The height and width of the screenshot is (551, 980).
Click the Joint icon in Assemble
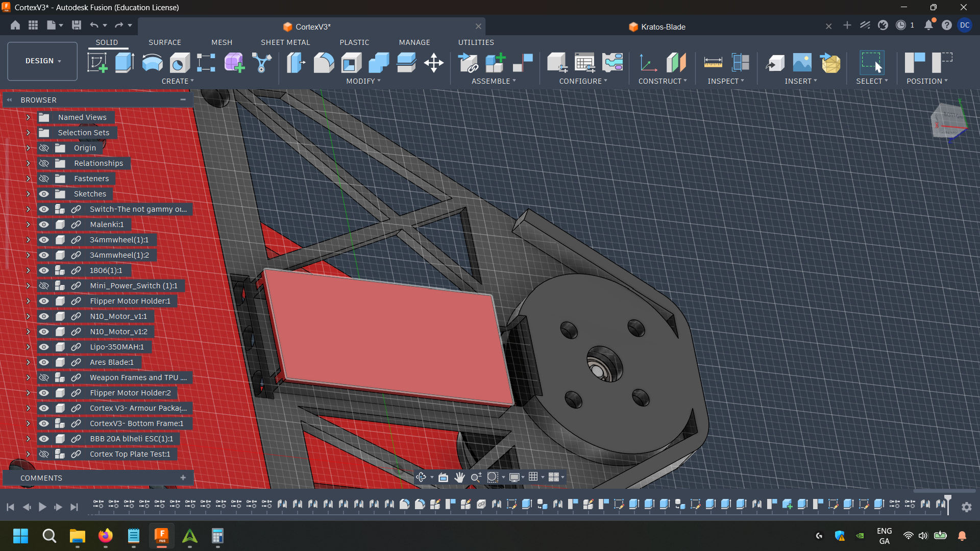pos(522,63)
